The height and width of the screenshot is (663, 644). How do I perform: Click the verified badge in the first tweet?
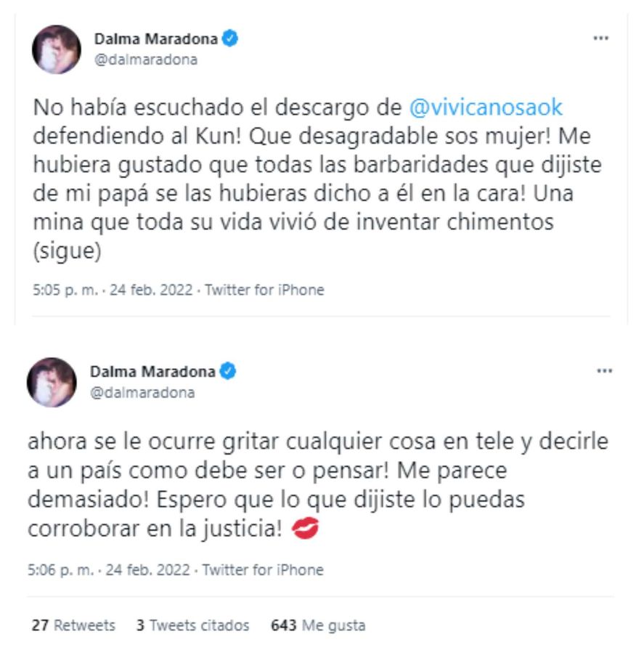[230, 38]
